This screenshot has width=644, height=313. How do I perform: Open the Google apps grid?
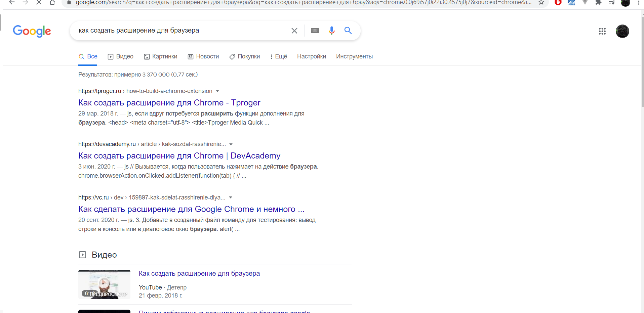pyautogui.click(x=602, y=31)
